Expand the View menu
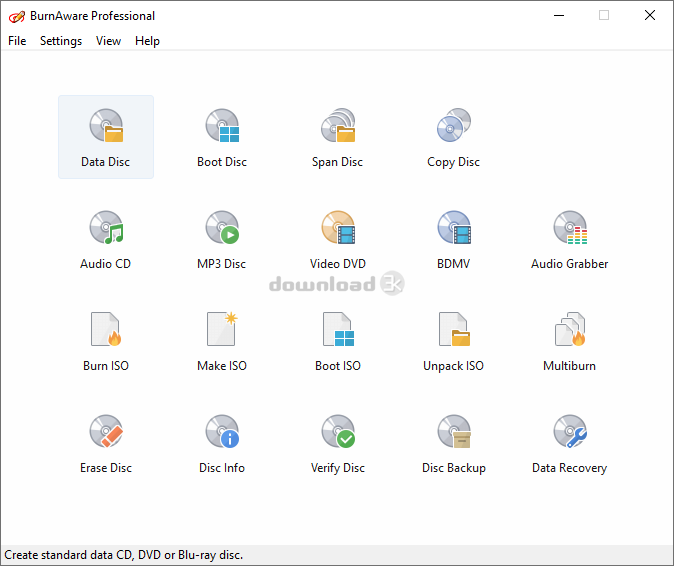Viewport: 674px width, 566px height. [x=108, y=41]
